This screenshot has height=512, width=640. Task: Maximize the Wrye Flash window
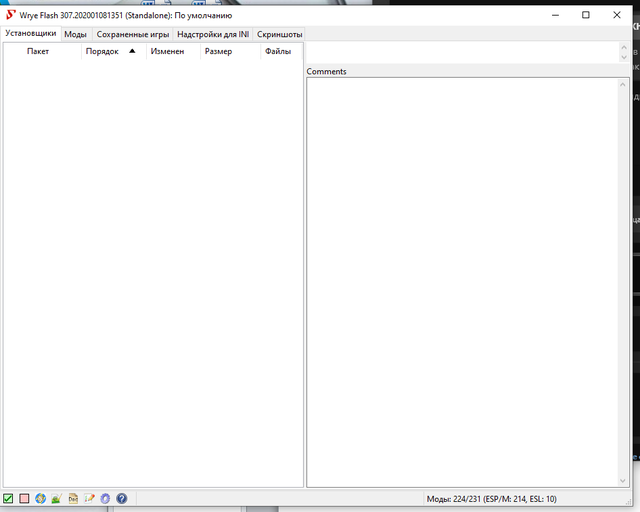[x=585, y=15]
